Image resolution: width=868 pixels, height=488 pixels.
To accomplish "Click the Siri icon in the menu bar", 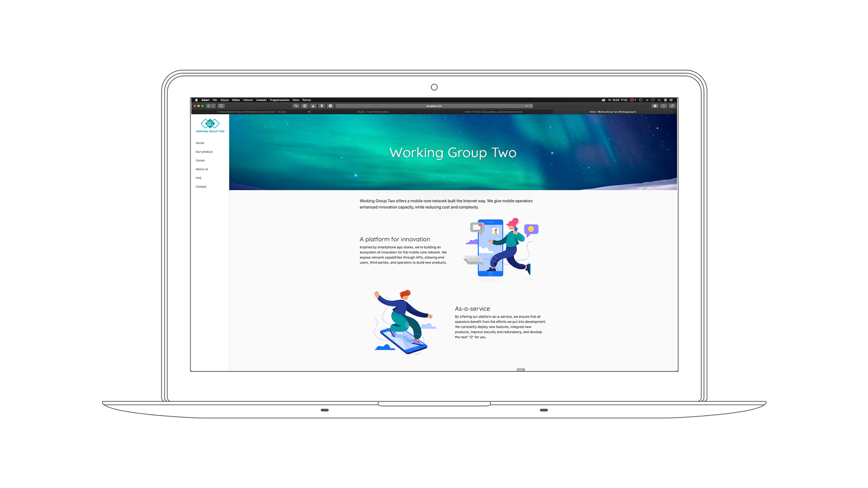I will [x=665, y=100].
